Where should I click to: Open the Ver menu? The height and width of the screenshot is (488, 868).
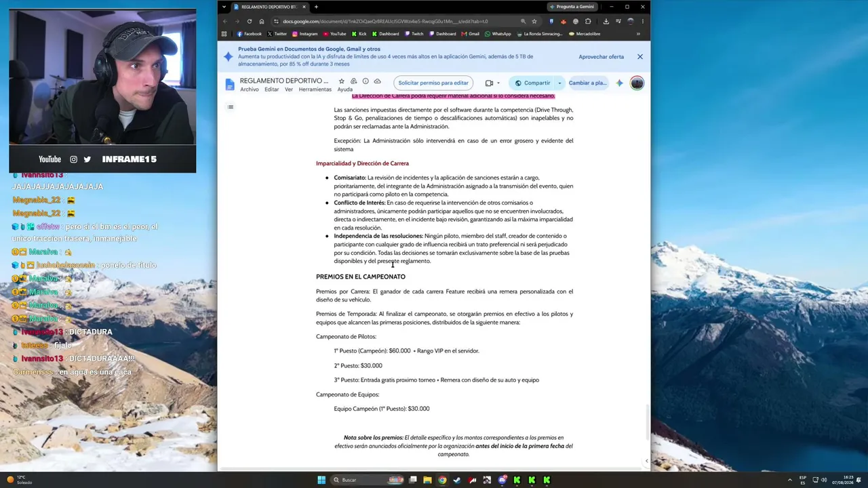289,89
